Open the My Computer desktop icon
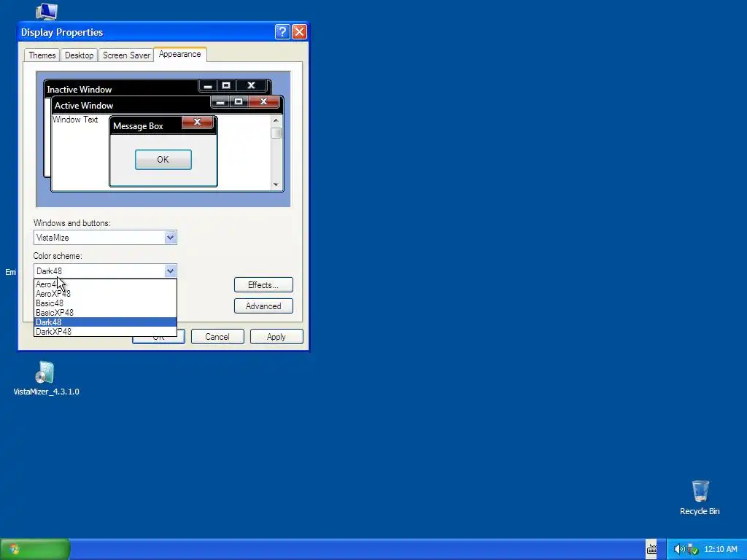Screen dimensions: 747x560 click(x=47, y=11)
